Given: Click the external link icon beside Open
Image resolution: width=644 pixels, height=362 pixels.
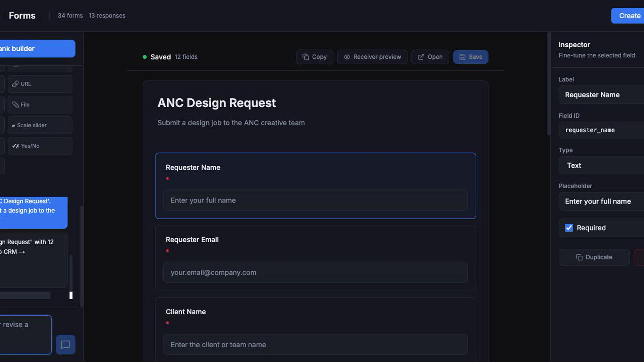Looking at the screenshot, I should [x=421, y=57].
